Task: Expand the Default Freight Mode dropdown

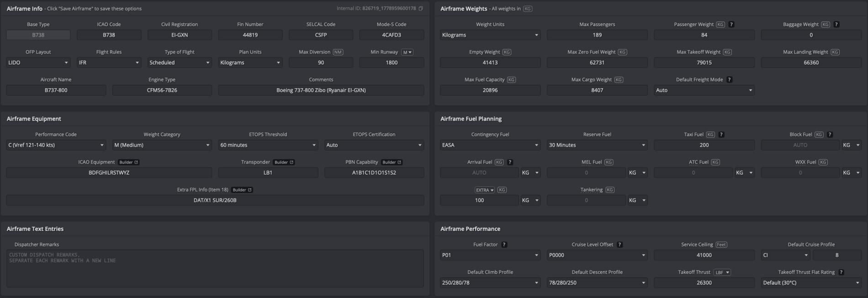Action: click(x=704, y=90)
